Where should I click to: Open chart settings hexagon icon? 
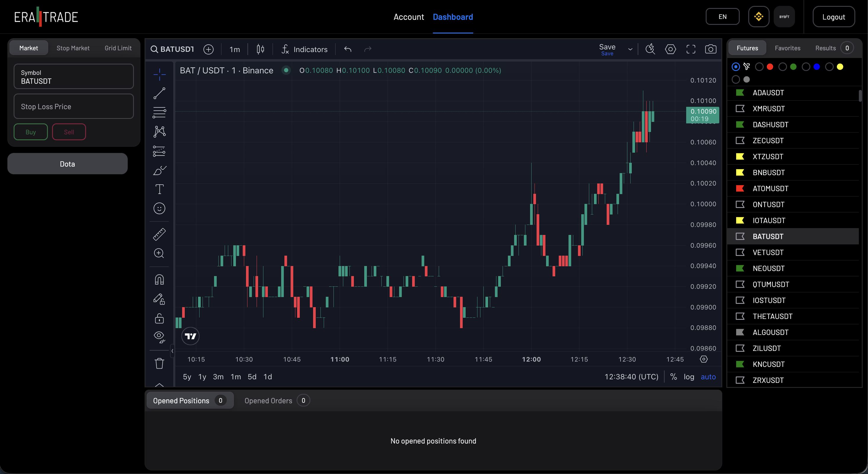coord(670,49)
